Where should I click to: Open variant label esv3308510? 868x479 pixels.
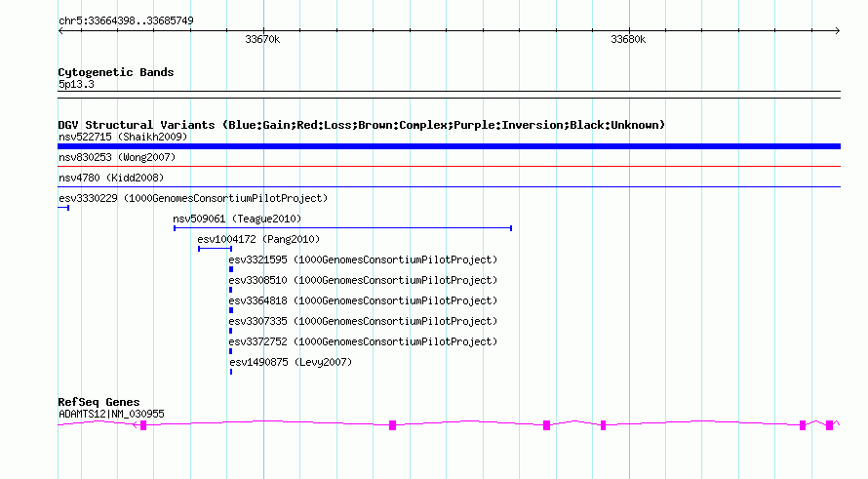click(x=363, y=280)
